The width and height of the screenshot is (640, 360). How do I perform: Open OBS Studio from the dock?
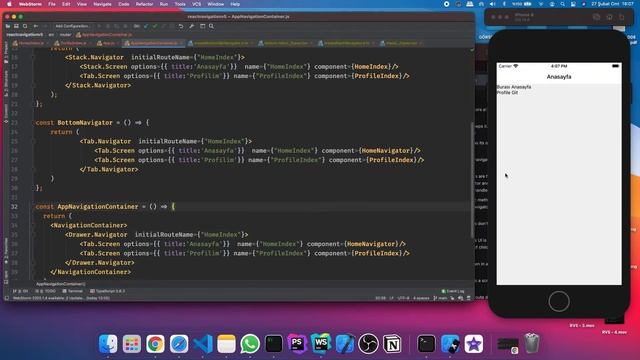tap(368, 344)
